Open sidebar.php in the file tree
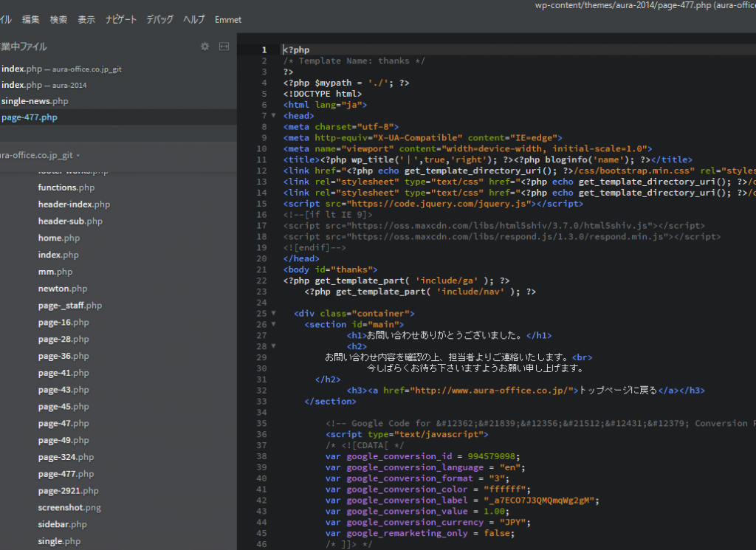The height and width of the screenshot is (550, 756). click(62, 524)
